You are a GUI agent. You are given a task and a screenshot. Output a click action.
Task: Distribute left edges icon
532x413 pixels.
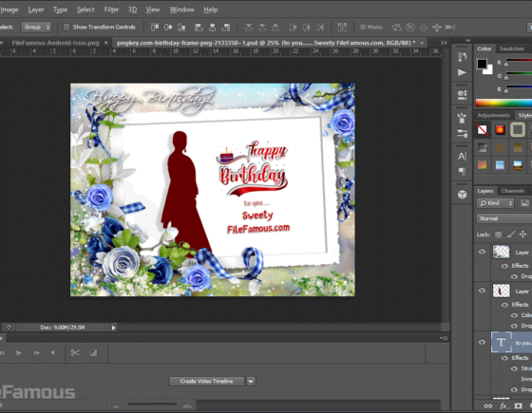(x=293, y=28)
